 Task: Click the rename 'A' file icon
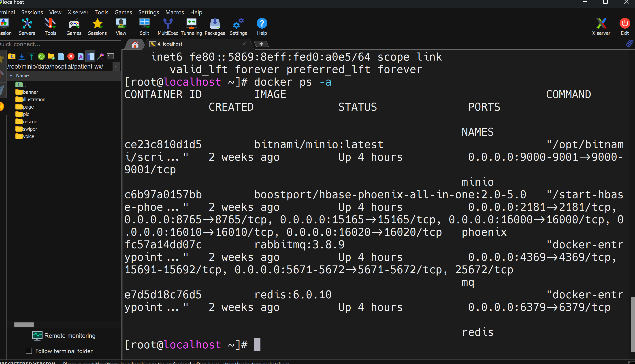pos(81,57)
